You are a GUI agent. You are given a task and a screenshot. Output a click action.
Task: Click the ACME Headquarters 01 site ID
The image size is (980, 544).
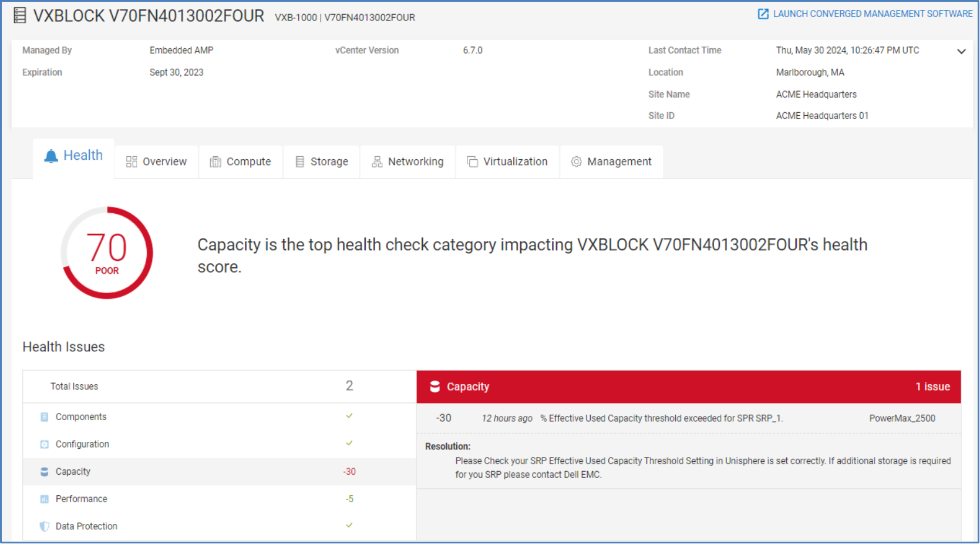coord(822,116)
